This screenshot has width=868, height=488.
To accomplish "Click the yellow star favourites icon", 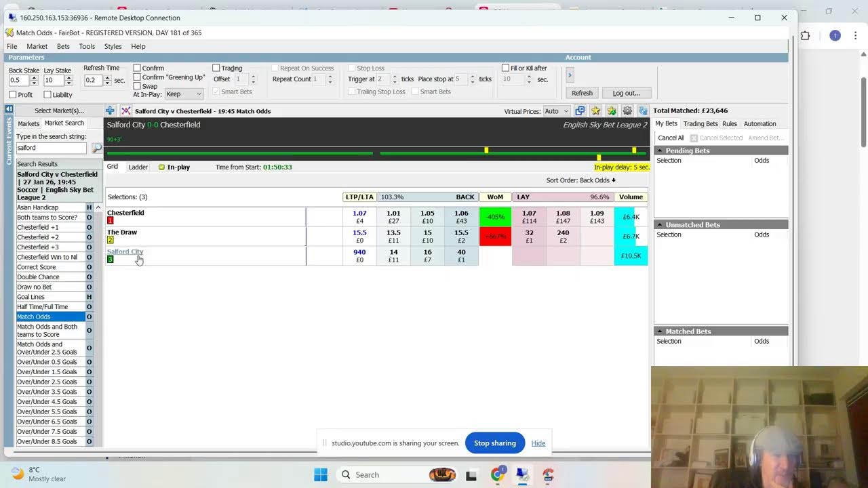I will 595,110.
